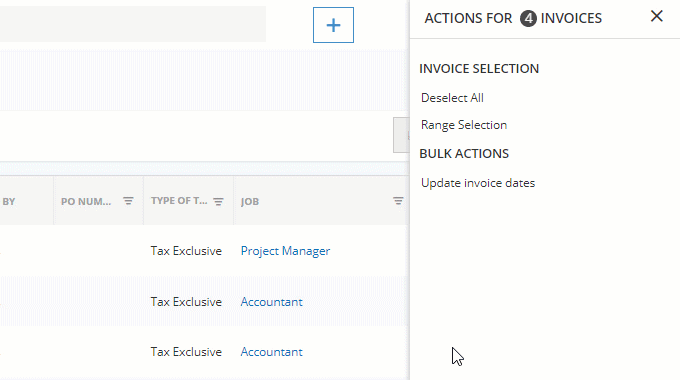This screenshot has width=680, height=380.
Task: Open the Project Manager job link
Action: pos(285,251)
